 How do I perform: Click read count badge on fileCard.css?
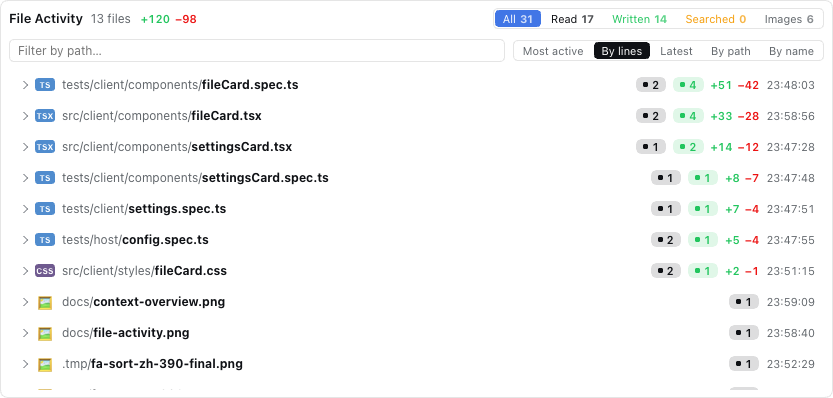click(666, 271)
